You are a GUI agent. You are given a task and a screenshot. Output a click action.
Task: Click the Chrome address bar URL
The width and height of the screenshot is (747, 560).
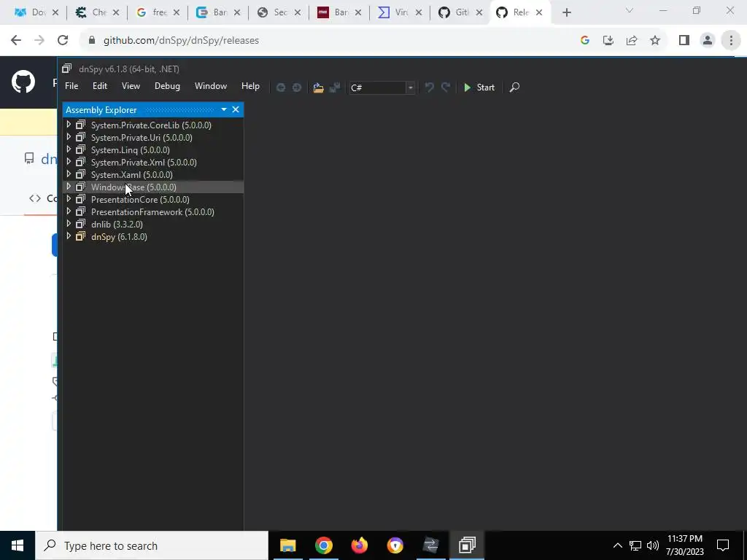[x=181, y=41]
